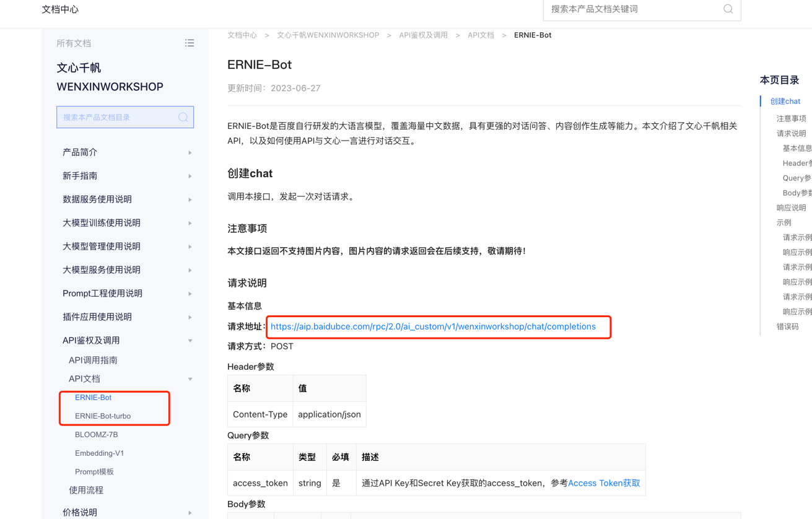Expand the 数据服务使用说明 arrow
This screenshot has width=812, height=519.
(190, 199)
